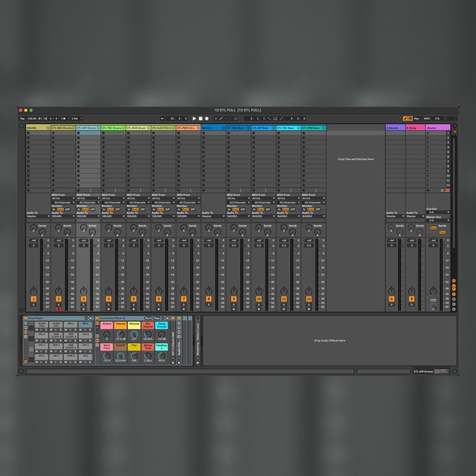Select the A Reverb track header
This screenshot has height=476, width=476.
click(395, 128)
